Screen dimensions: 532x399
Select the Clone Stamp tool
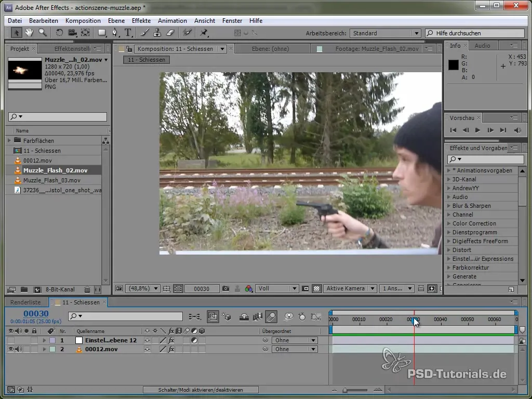157,33
